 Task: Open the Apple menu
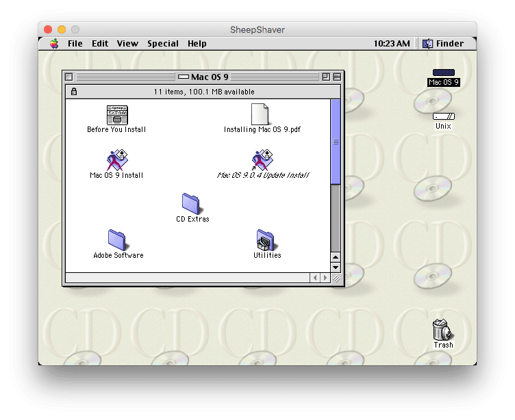pos(54,43)
